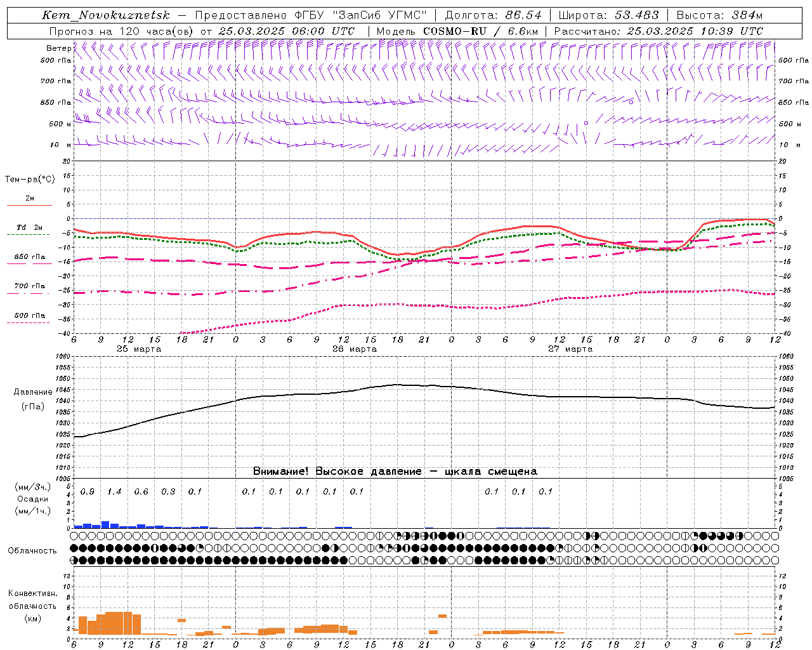Click 'Рассчитано: 25.03.2025 10:39 UTC' timestamp
The height and width of the screenshot is (650, 812).
click(658, 31)
